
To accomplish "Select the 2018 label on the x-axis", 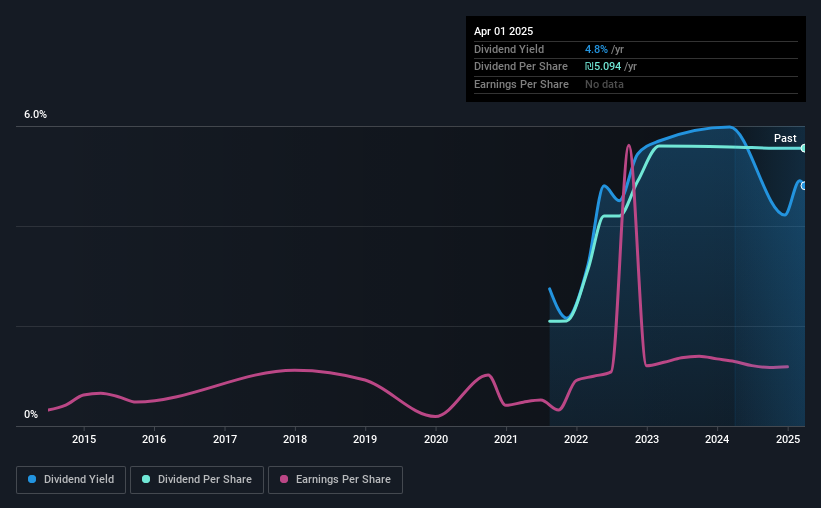I will point(295,439).
